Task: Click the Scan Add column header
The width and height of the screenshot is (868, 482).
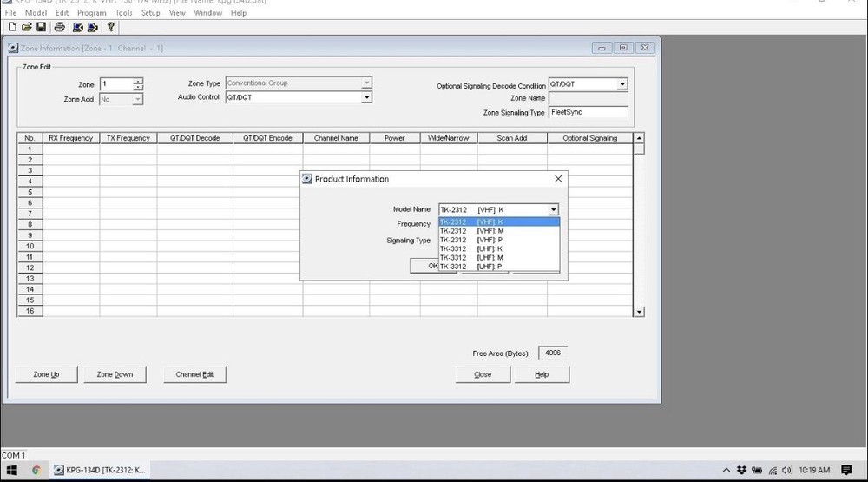Action: click(x=512, y=138)
